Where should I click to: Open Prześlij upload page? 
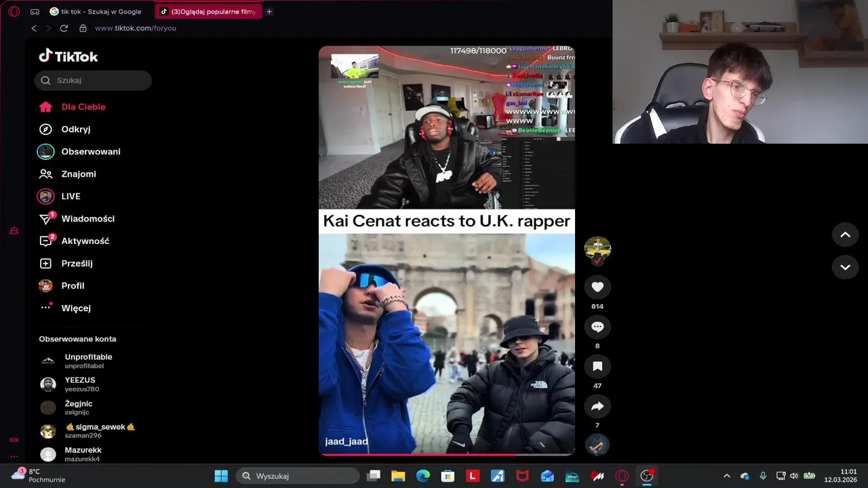click(66, 263)
